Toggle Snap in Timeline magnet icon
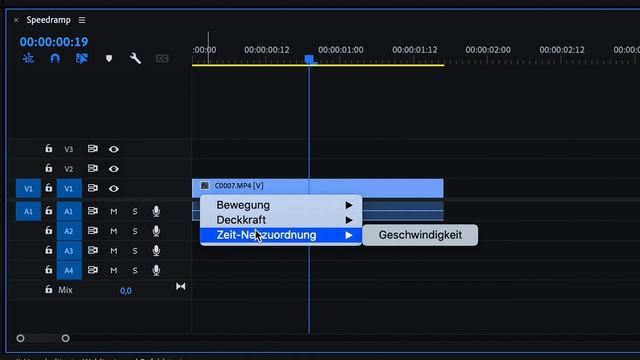This screenshot has width=640, height=360. point(55,58)
